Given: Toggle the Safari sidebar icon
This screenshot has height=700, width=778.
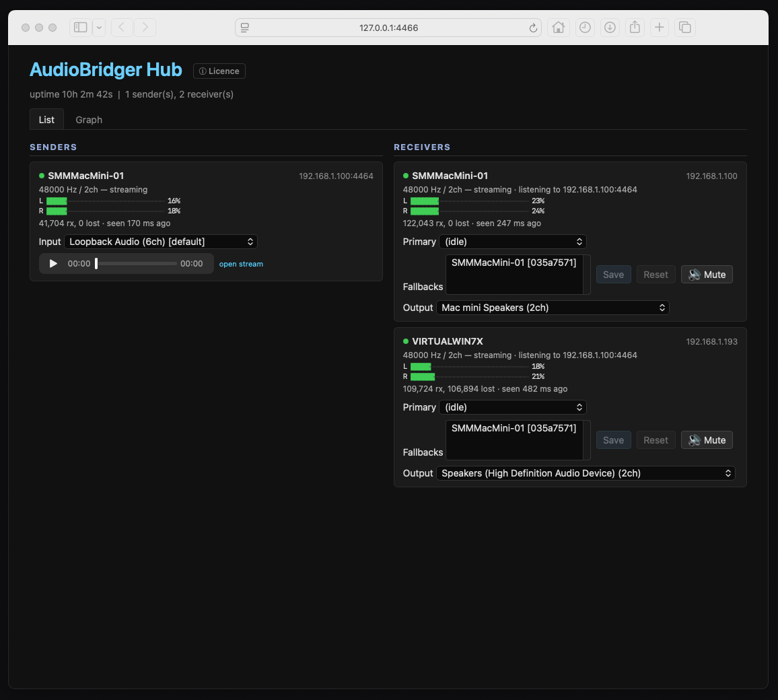Looking at the screenshot, I should [x=80, y=28].
